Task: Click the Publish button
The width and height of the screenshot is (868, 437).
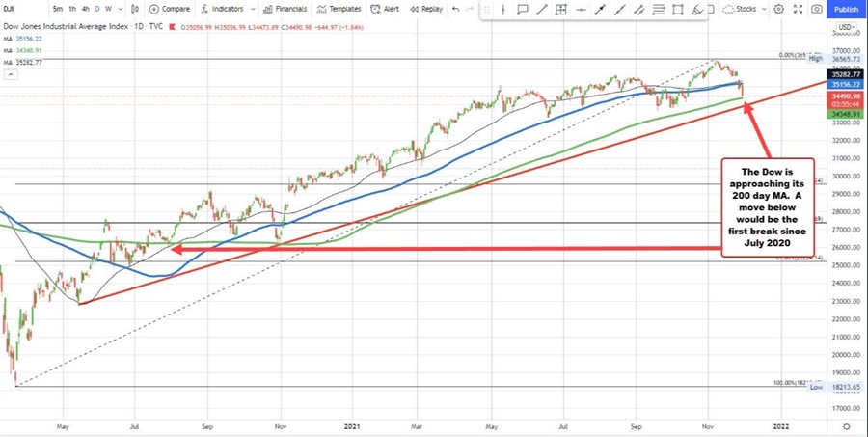Action: pyautogui.click(x=846, y=9)
